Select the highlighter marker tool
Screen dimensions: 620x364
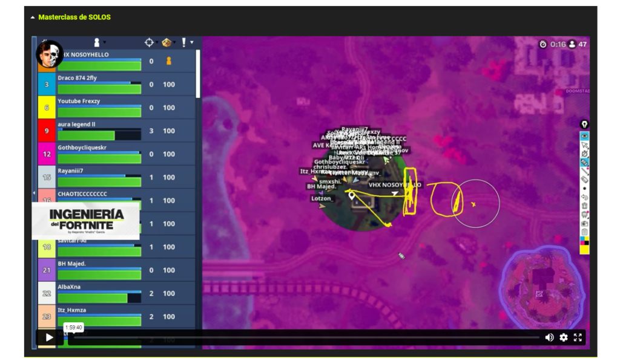tap(584, 162)
